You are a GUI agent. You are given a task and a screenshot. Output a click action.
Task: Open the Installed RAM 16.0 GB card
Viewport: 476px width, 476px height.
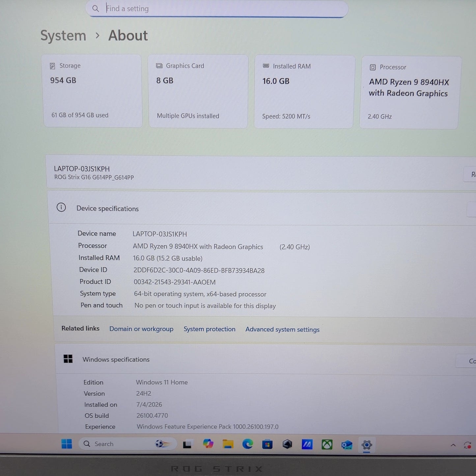click(x=304, y=92)
